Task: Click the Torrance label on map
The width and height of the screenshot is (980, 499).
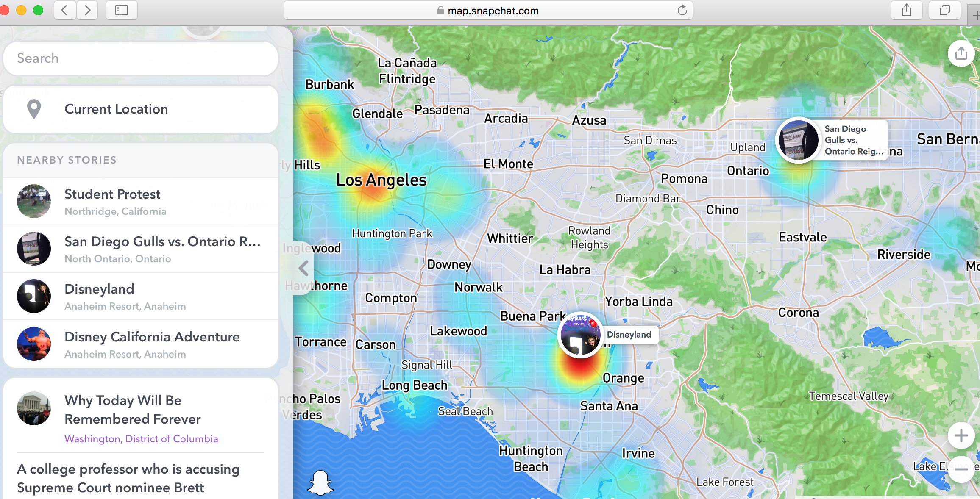Action: [321, 342]
